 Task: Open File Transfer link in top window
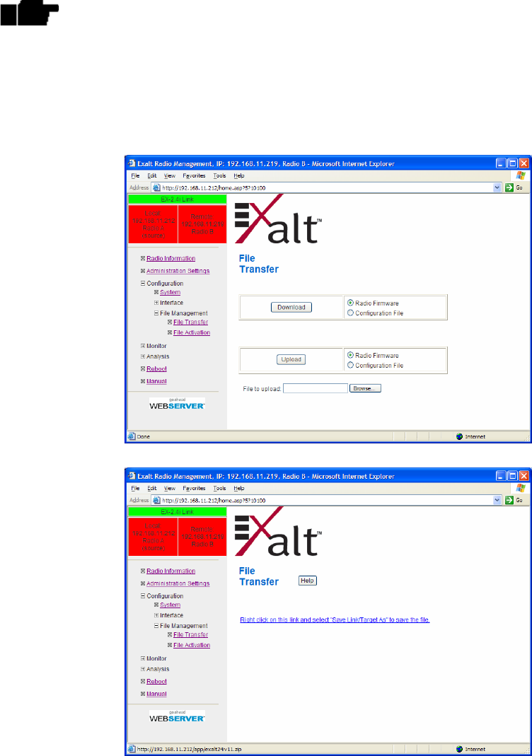click(190, 322)
